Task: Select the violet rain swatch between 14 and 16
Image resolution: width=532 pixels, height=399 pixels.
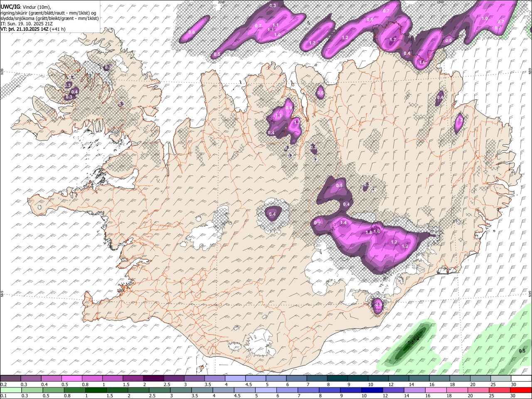Action: click(x=414, y=390)
